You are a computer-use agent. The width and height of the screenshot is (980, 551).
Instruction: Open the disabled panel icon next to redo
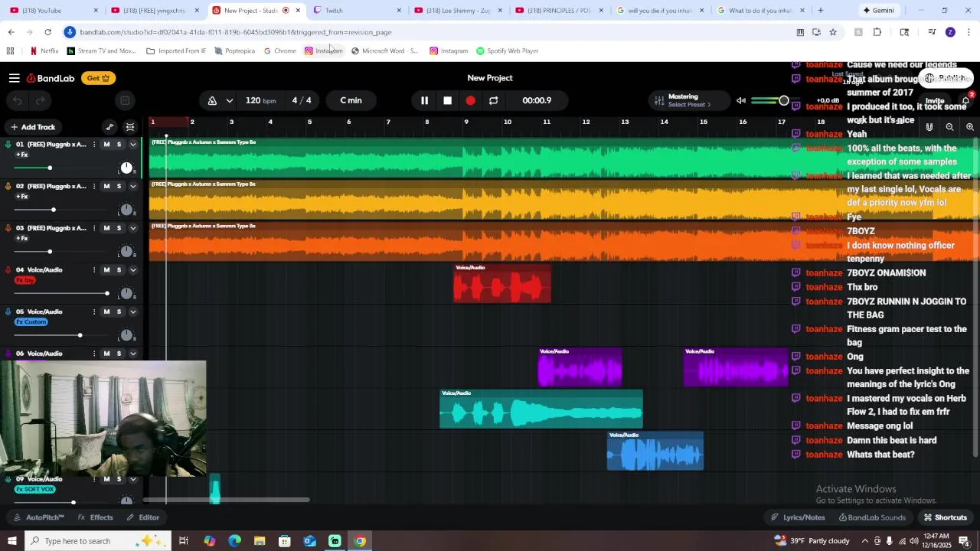click(x=126, y=100)
